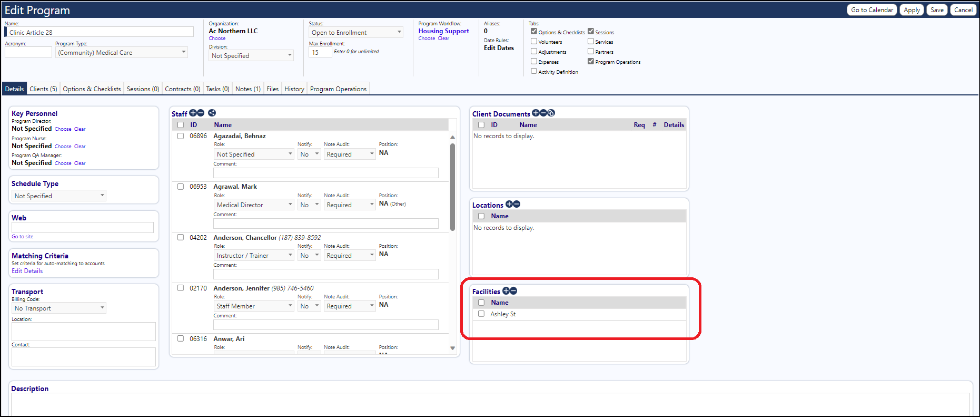The width and height of the screenshot is (980, 417).
Task: Open the Division dropdown
Action: pos(251,55)
